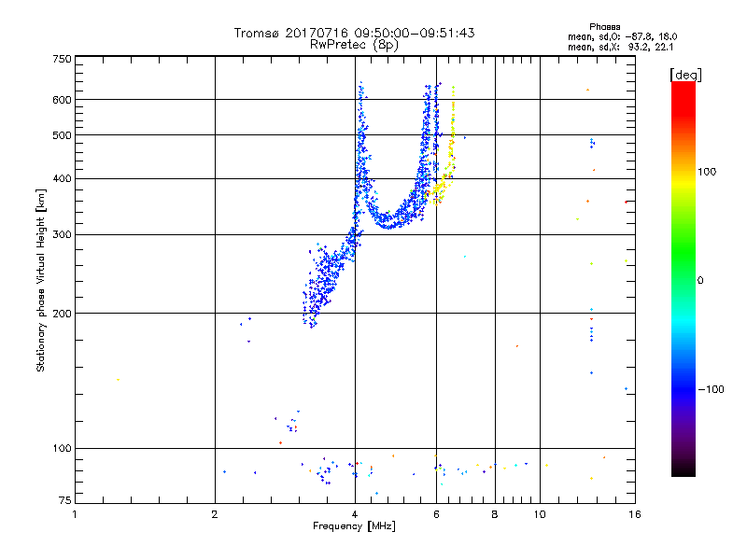Select the 'mean, sd,X: 93.2, 22.1' line
This screenshot has height=560, width=747.
coord(620,47)
